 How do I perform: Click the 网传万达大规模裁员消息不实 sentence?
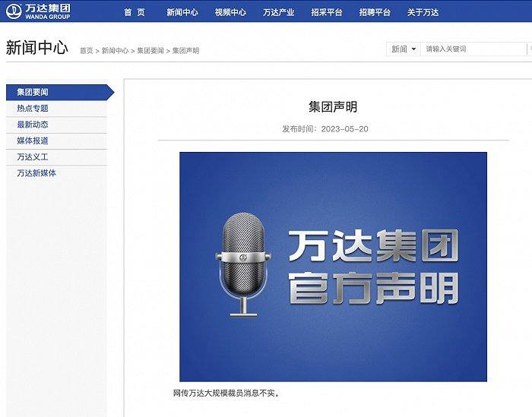[226, 393]
